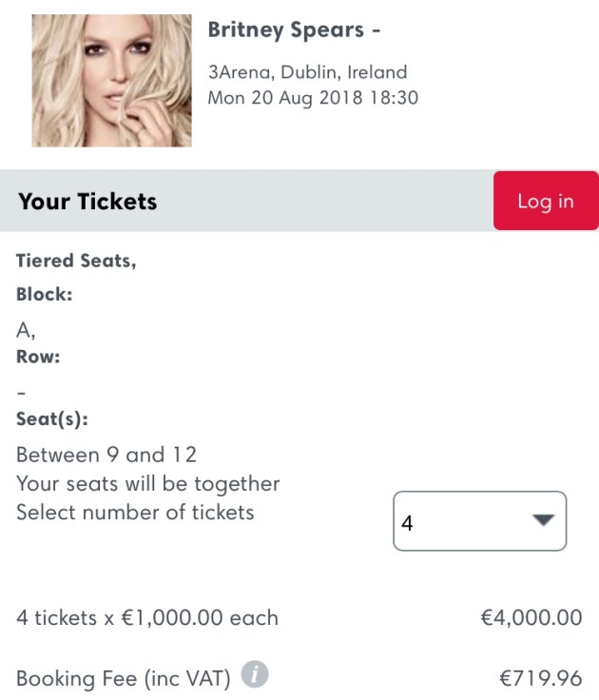Open the number of tickets dropdown
Image resolution: width=599 pixels, height=700 pixels.
click(x=479, y=520)
